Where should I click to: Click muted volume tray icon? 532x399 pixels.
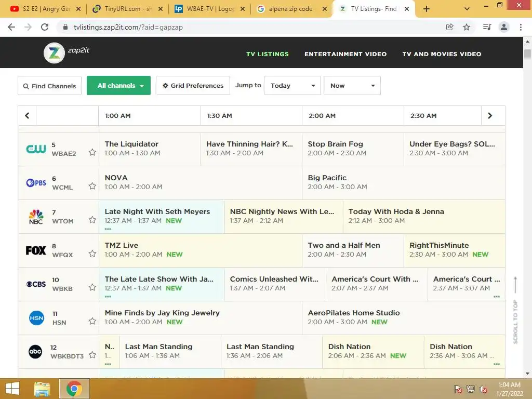(x=483, y=389)
